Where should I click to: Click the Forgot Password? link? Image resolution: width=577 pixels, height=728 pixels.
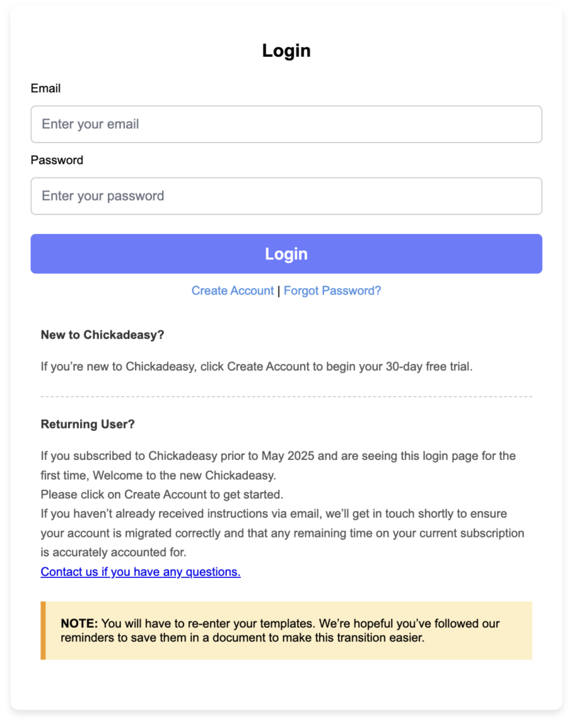click(333, 291)
